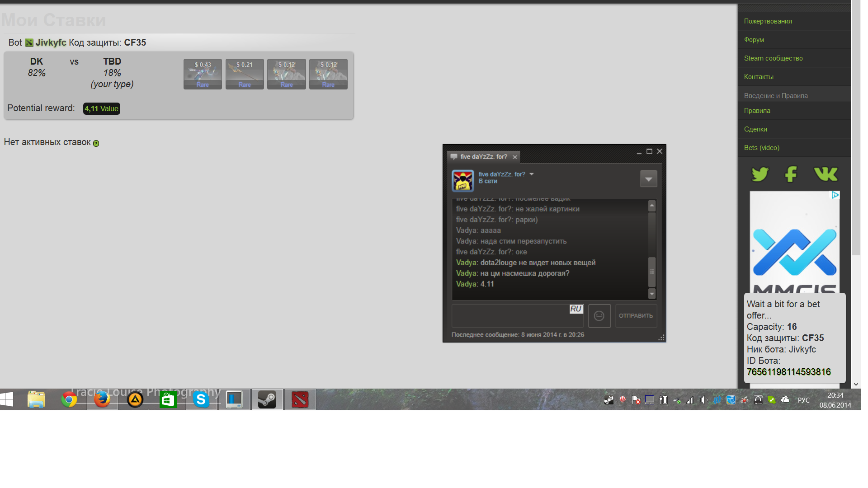Image resolution: width=868 pixels, height=488 pixels.
Task: Click in the chat message input field
Action: (x=511, y=316)
